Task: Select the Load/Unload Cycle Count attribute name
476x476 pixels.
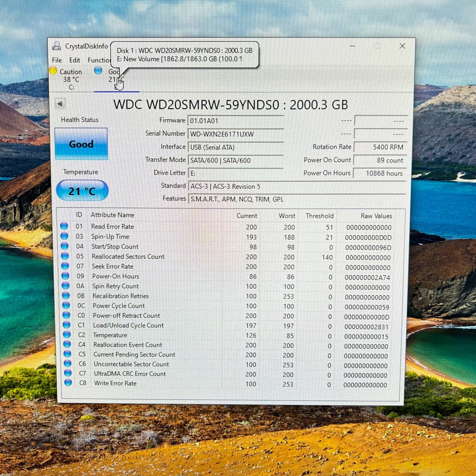Action: (x=128, y=325)
